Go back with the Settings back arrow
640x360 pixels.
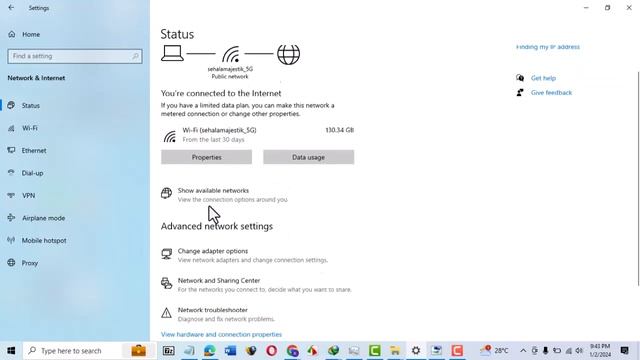point(11,8)
